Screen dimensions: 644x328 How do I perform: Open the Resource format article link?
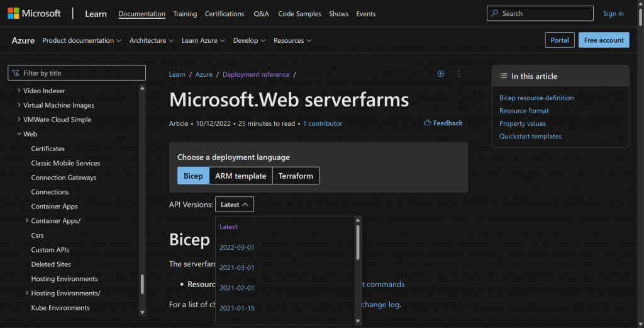point(524,111)
